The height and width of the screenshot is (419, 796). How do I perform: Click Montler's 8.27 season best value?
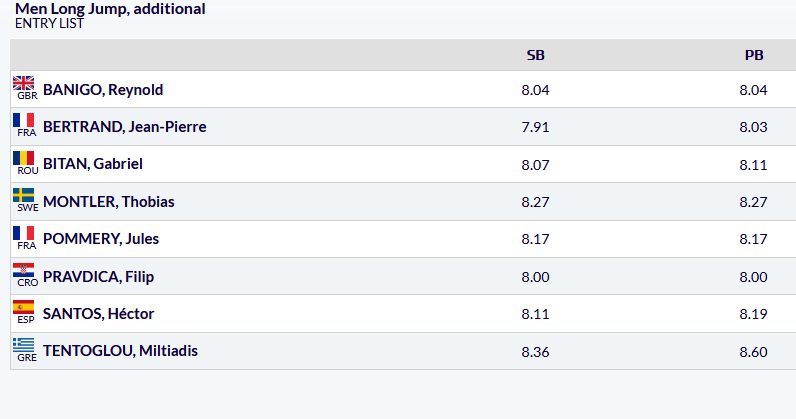[x=536, y=202]
